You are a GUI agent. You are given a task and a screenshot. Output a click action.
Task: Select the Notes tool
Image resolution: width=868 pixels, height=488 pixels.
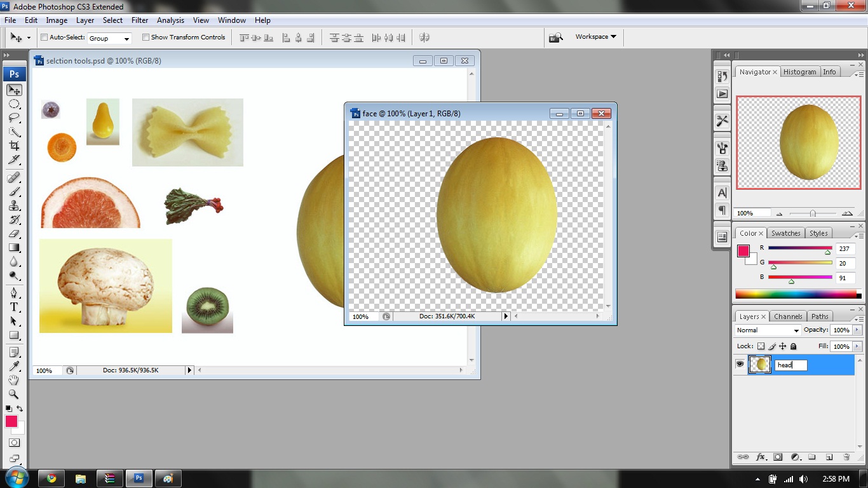(14, 351)
